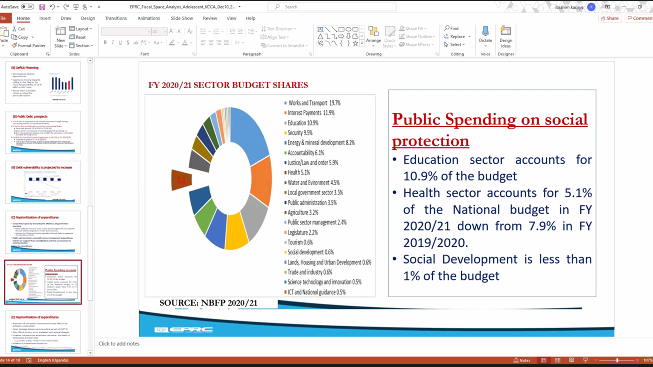Image resolution: width=653 pixels, height=367 pixels.
Task: Open the font name combo box
Action: coord(126,32)
